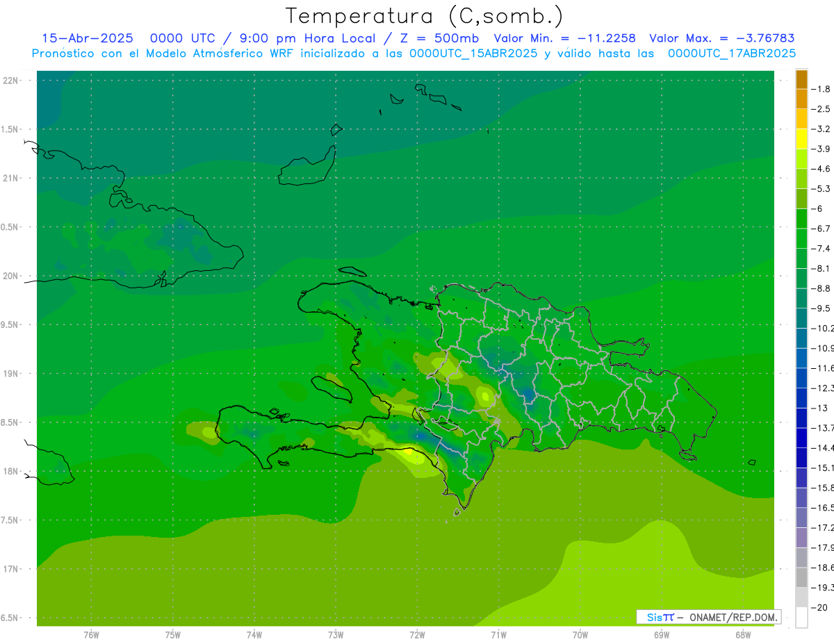Click the brown swatch at top of color bar
Viewport: 834px width, 644px height.
tap(801, 79)
